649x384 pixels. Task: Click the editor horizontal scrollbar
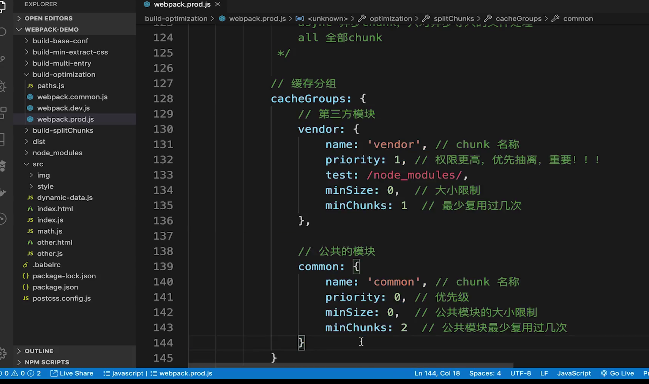351,366
